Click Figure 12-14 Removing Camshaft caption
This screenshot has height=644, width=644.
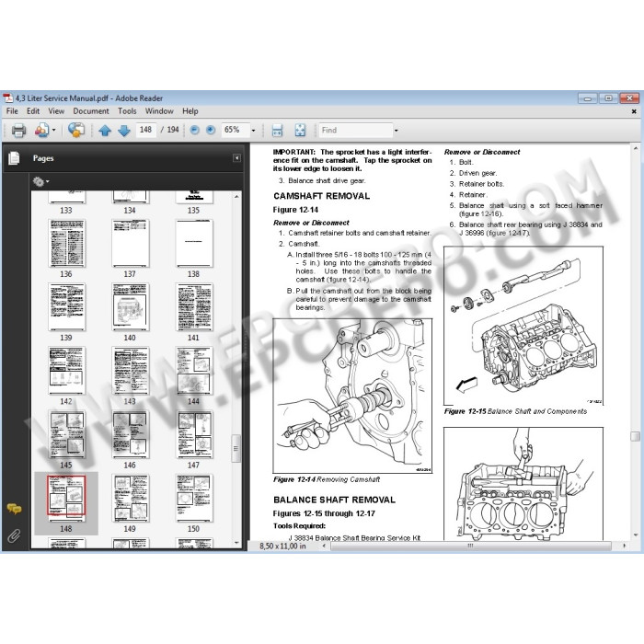click(x=327, y=479)
